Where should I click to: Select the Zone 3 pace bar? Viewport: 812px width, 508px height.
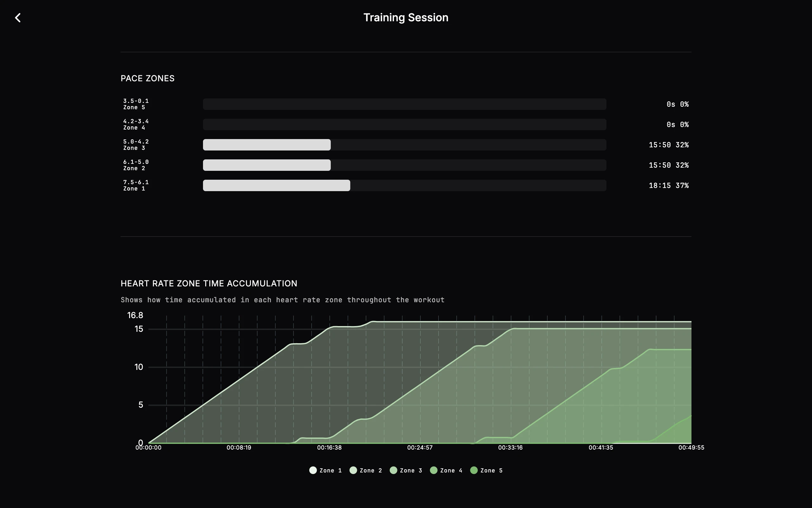[404, 145]
